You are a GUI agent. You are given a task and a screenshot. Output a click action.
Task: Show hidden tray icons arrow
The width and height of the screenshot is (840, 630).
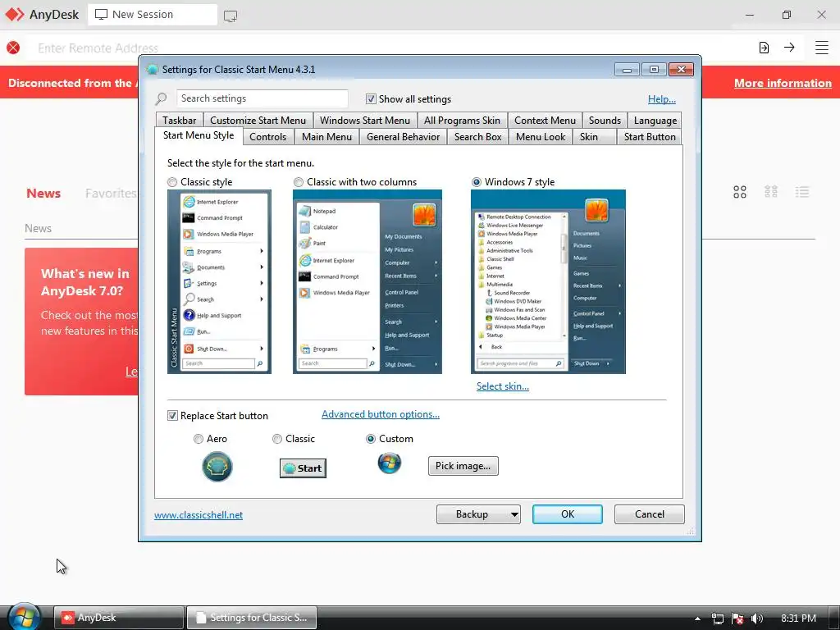tap(697, 619)
